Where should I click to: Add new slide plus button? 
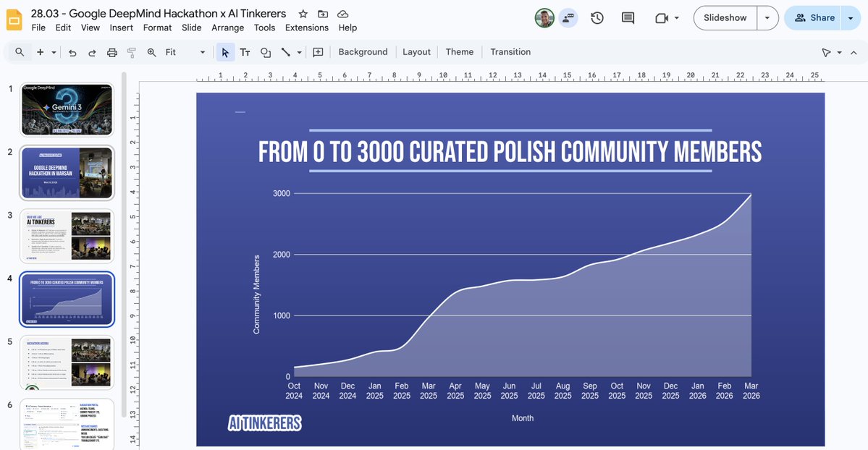click(x=41, y=52)
